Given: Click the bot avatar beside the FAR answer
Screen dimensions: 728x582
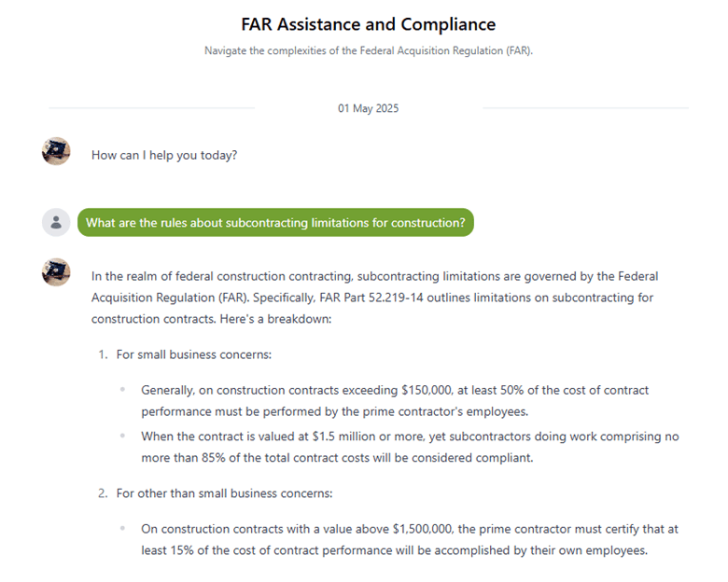Looking at the screenshot, I should (x=56, y=272).
